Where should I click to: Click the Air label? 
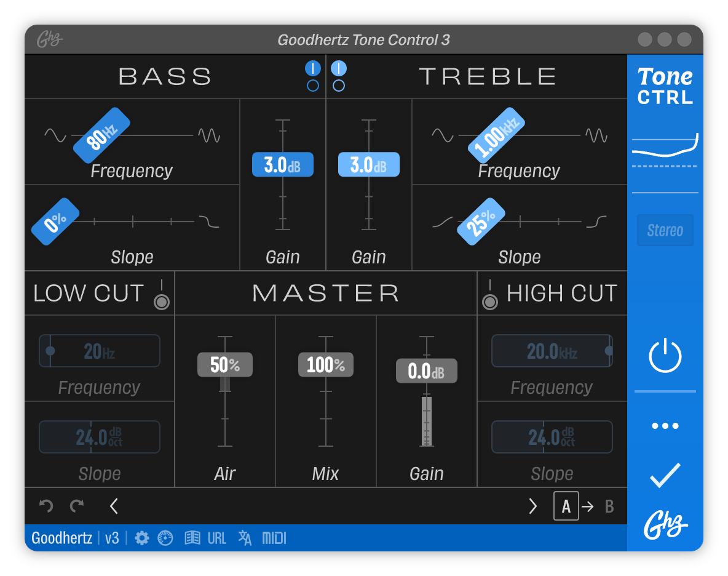click(225, 474)
